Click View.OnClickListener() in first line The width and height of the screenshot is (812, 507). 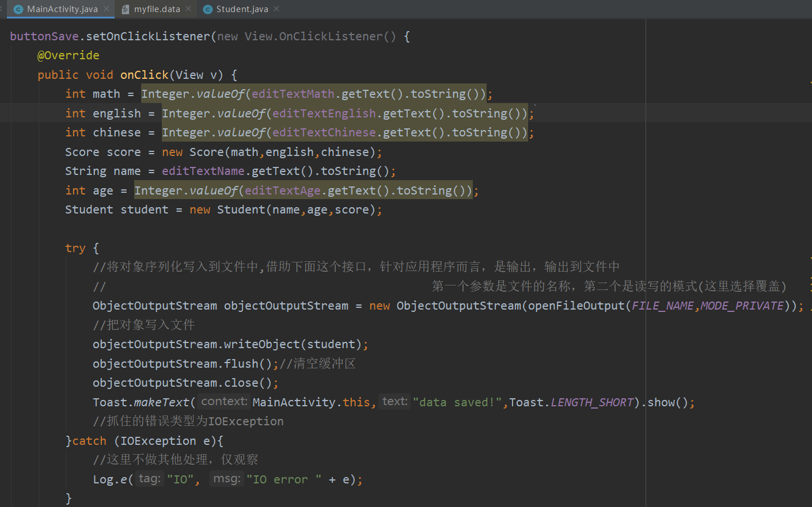321,36
